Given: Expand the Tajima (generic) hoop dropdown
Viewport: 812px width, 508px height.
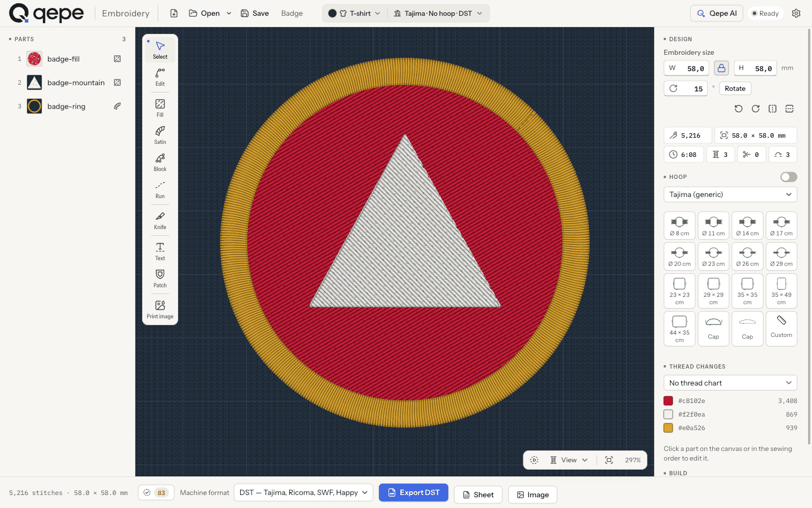Looking at the screenshot, I should coord(730,194).
